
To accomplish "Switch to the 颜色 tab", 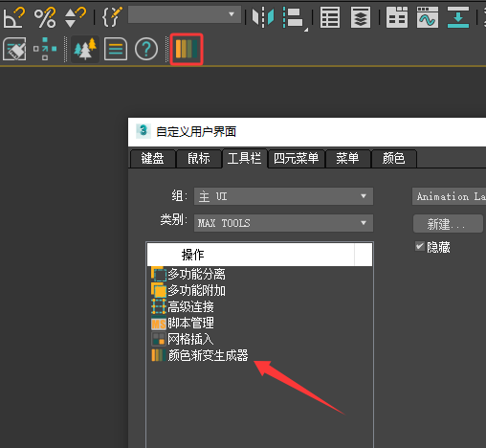I will 393,158.
